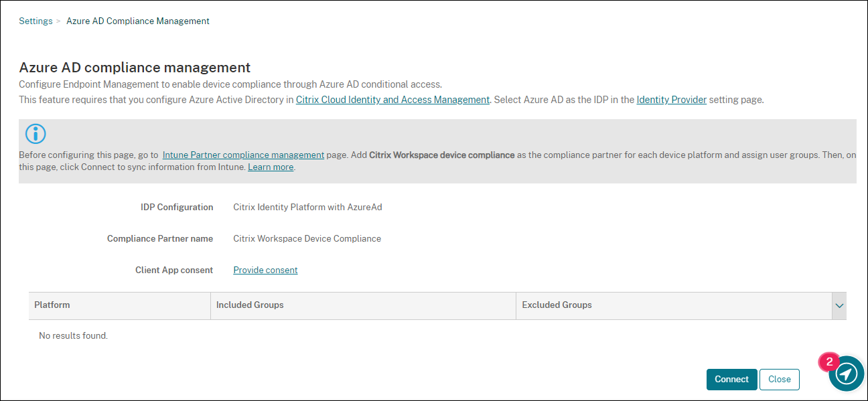This screenshot has width=868, height=401.
Task: Click the red notification badge showing 2
Action: [x=829, y=362]
